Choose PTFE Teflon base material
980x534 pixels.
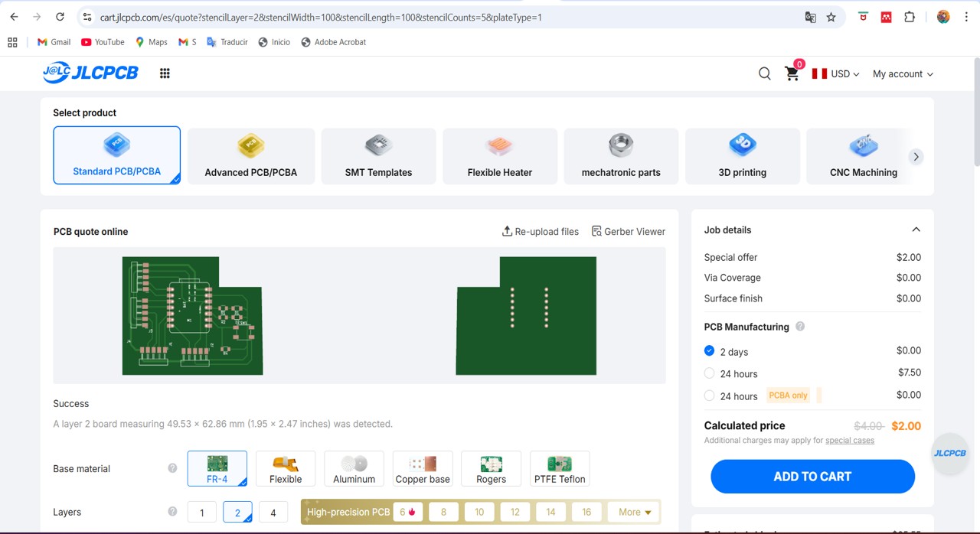coord(560,468)
